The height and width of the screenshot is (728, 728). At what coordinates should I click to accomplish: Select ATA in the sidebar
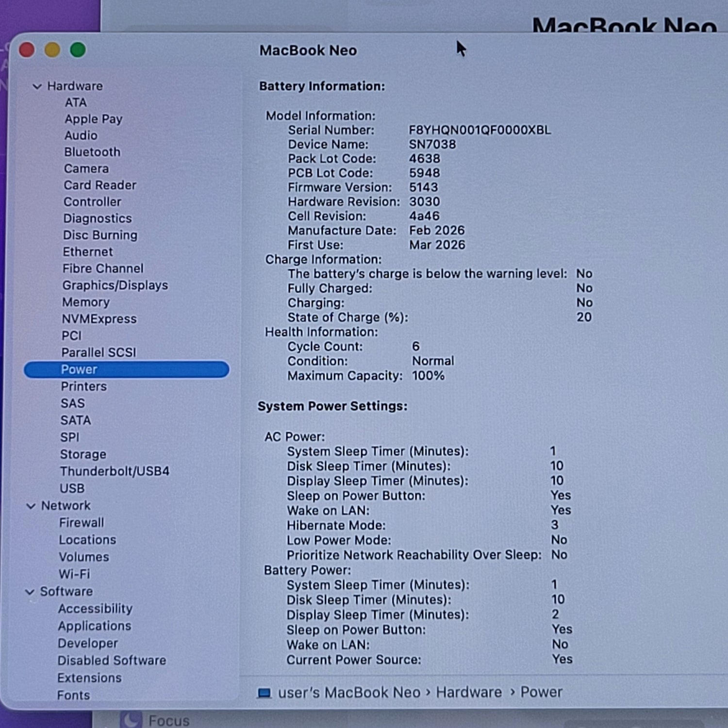point(76,103)
